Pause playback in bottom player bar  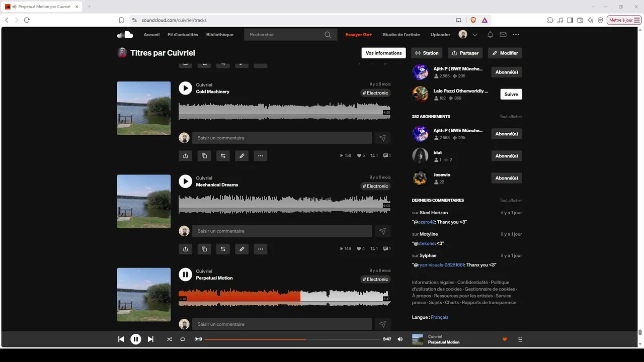tap(136, 339)
